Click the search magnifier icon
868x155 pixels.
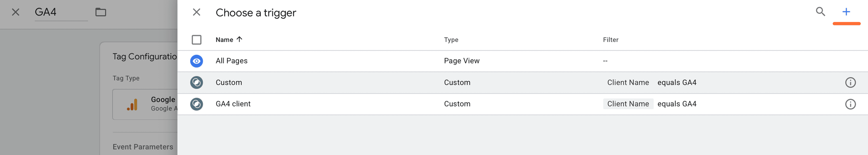[820, 12]
